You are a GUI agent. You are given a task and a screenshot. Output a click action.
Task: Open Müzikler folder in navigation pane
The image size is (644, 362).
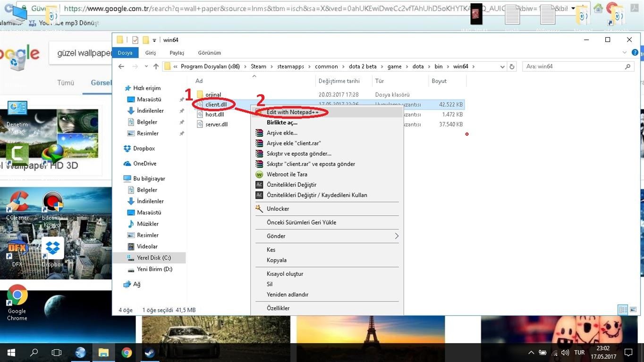[148, 224]
